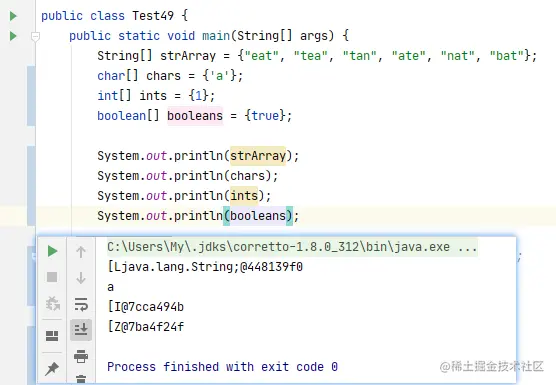The height and width of the screenshot is (385, 556).
Task: Place cursor on strArray in the first println
Action: click(x=258, y=156)
